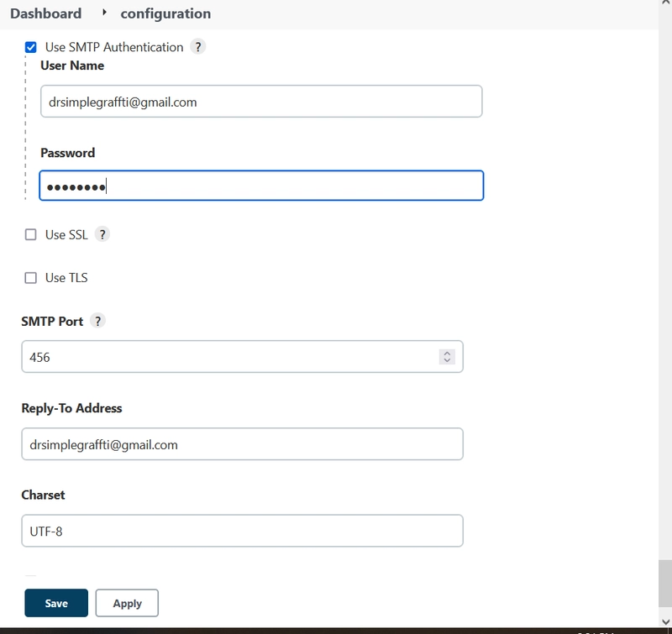Click the User Name label

72,65
